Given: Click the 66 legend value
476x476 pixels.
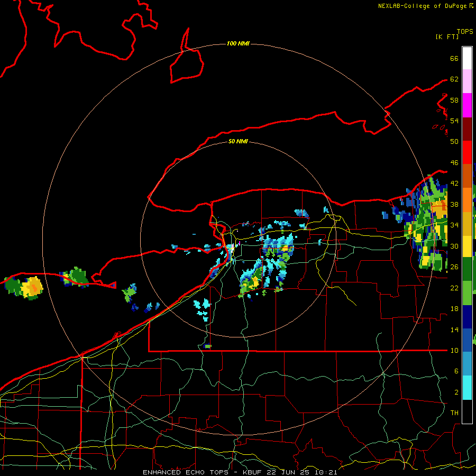Looking at the screenshot, I should click(454, 58).
